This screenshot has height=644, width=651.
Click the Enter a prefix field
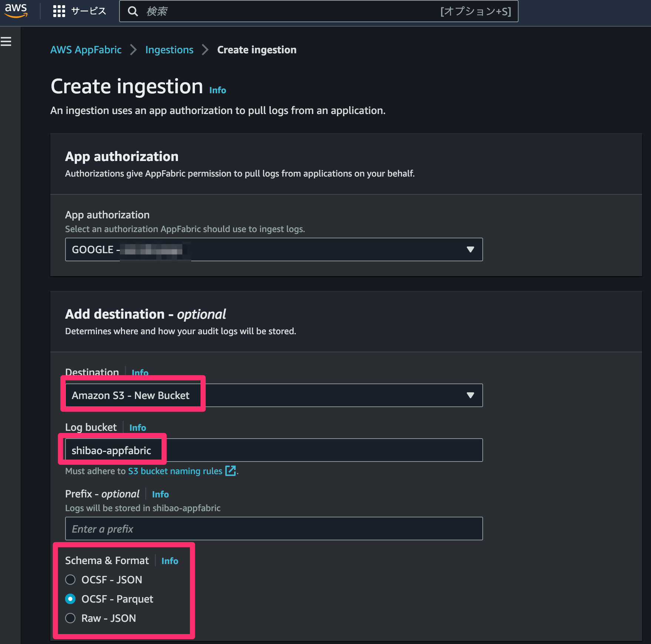tap(274, 529)
